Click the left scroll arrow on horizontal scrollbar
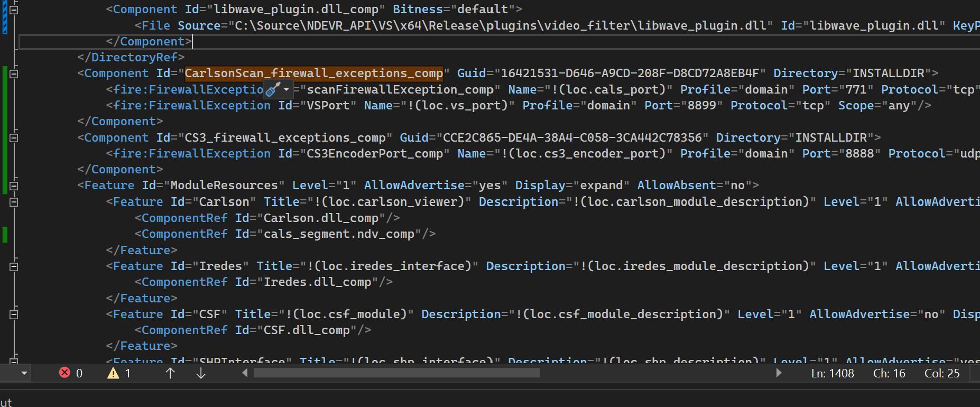Screen dimensions: 980x407 tap(245, 373)
